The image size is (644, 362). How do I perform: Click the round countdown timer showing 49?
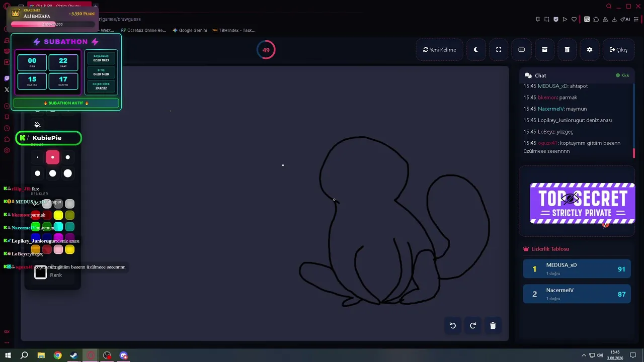tap(266, 50)
